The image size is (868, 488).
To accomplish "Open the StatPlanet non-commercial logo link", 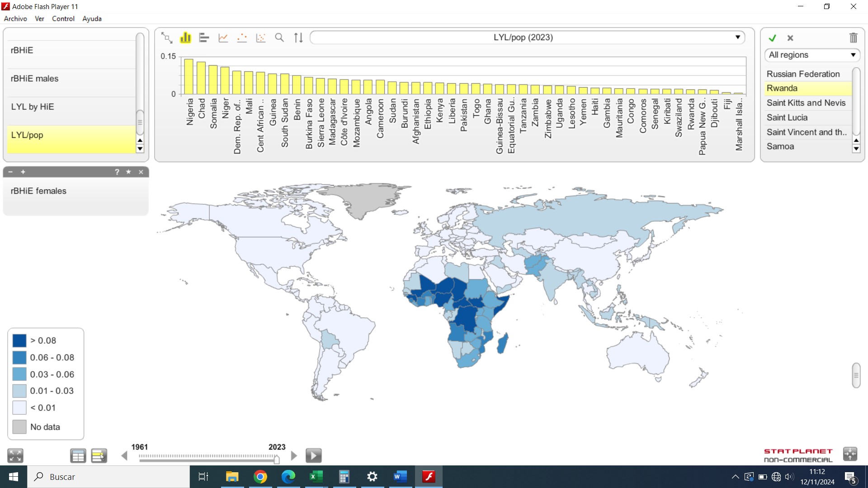I will pyautogui.click(x=798, y=455).
